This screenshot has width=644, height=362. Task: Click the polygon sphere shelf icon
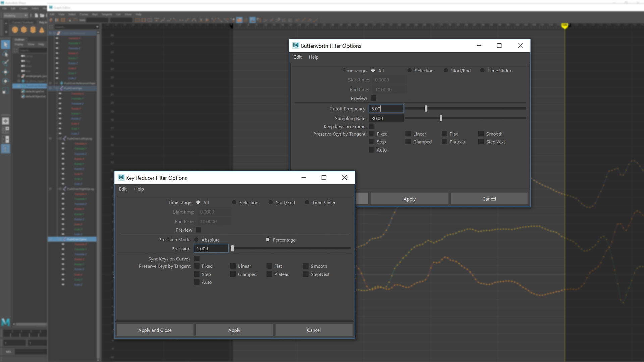tap(15, 30)
